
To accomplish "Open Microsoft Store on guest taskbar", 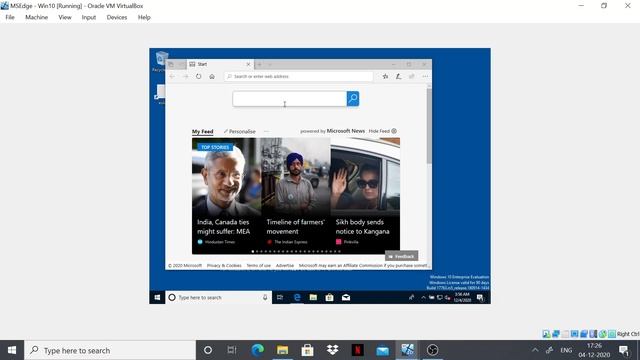I will click(329, 298).
